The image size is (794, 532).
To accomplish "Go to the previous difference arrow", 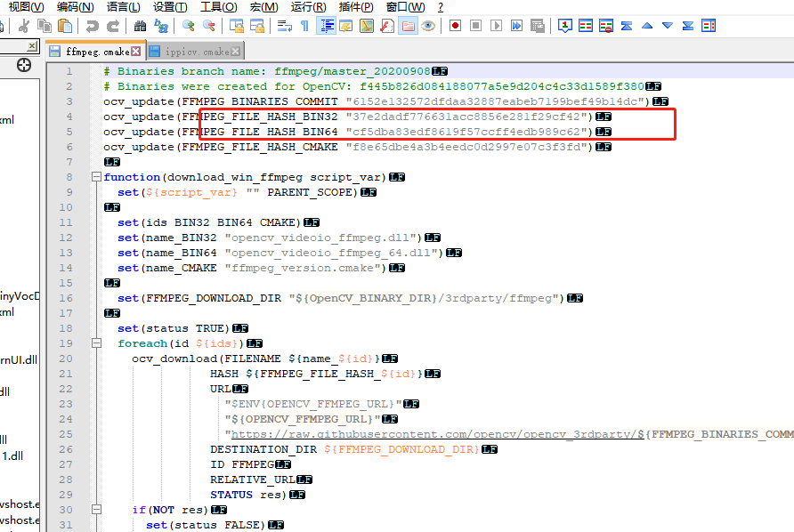I will [x=647, y=26].
